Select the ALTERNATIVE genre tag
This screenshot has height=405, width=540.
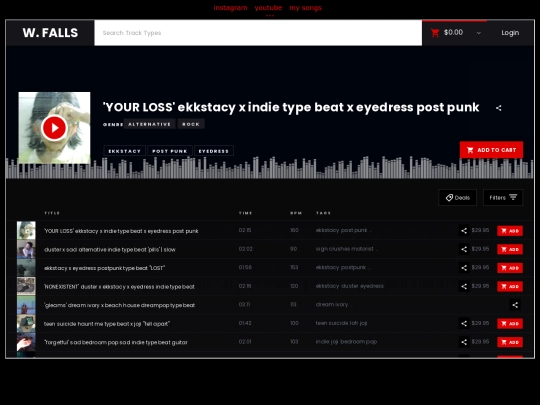coord(149,124)
